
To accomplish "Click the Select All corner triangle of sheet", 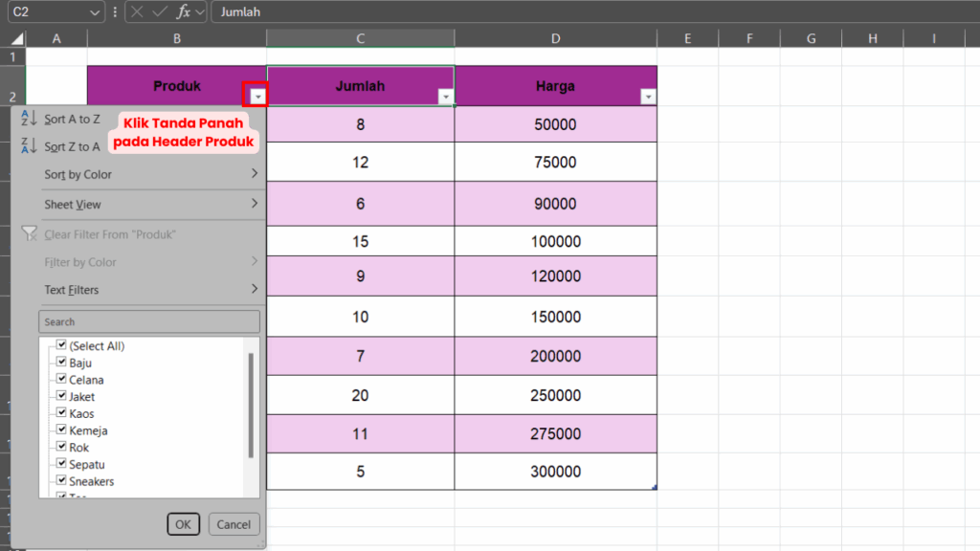I will click(x=16, y=39).
